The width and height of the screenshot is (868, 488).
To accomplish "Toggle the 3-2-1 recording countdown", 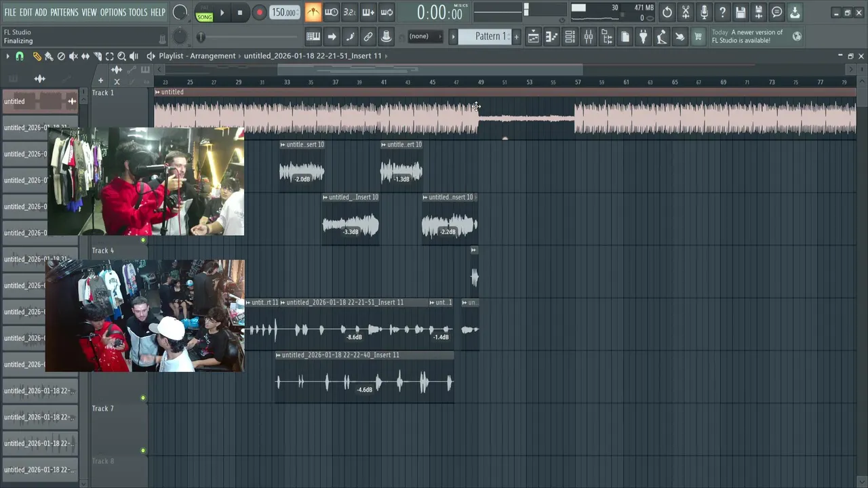I will click(x=349, y=12).
